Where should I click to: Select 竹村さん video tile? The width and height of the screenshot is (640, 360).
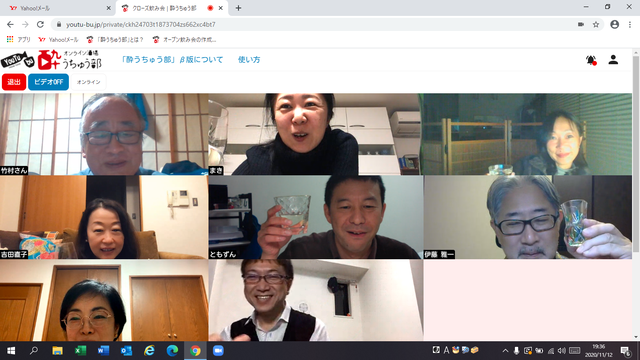coord(104,134)
